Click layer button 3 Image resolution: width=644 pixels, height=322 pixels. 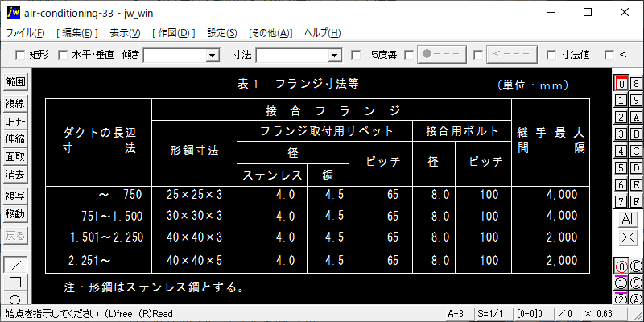[621, 134]
